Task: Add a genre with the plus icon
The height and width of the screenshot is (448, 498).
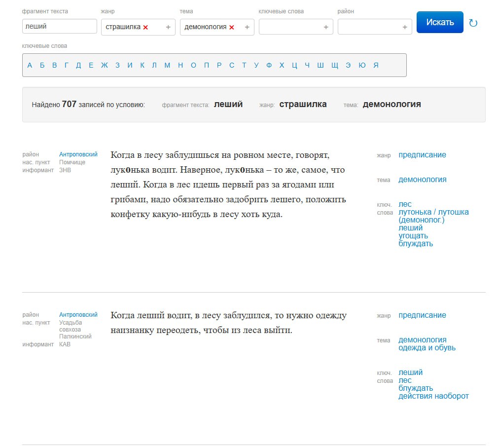Action: point(168,27)
